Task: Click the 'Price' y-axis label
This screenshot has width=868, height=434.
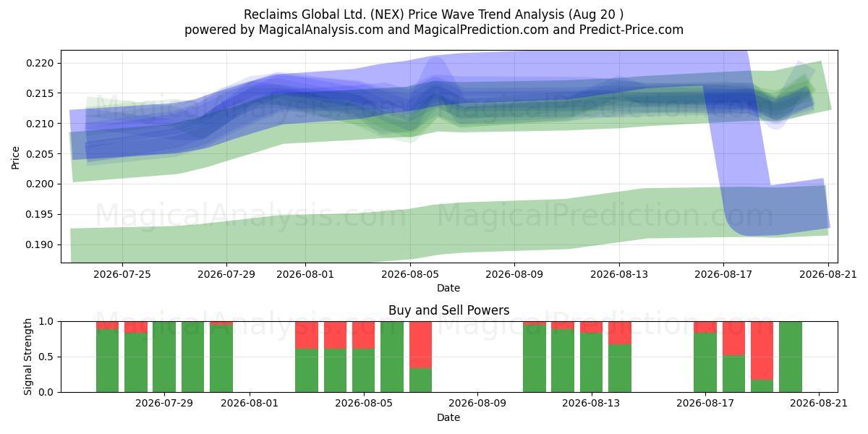Action: tap(16, 156)
